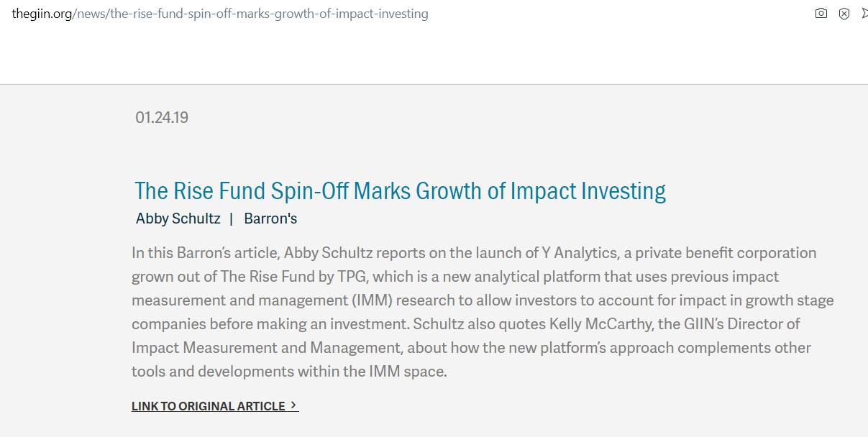The height and width of the screenshot is (437, 868).
Task: Open the Link to Original Article
Action: coord(215,406)
